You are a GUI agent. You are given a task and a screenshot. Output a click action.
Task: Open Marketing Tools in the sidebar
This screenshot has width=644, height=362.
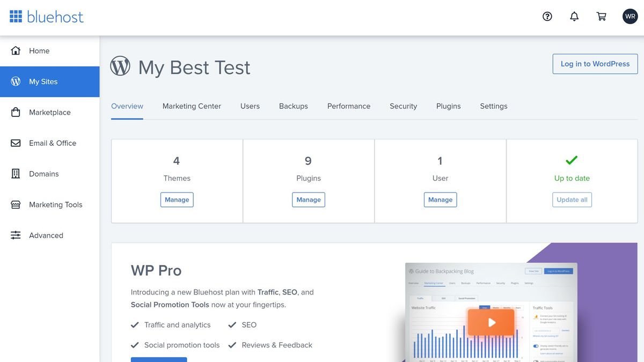coord(49,204)
